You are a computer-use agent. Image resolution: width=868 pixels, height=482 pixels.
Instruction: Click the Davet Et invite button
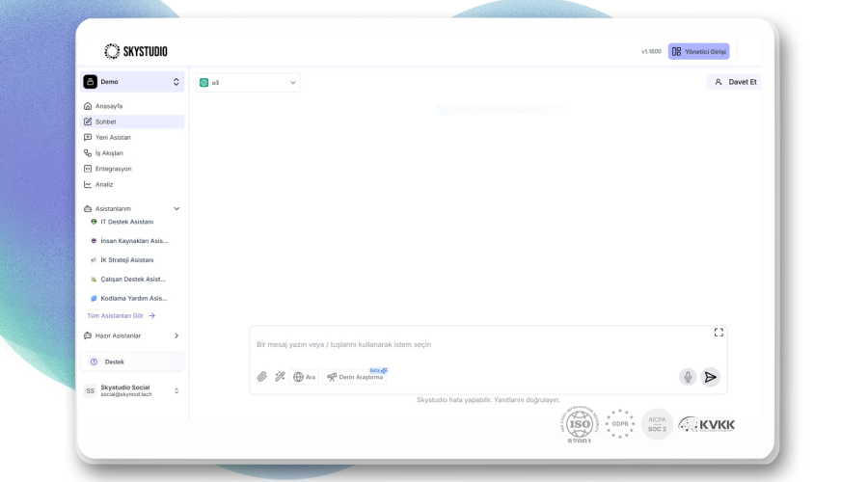tap(735, 82)
